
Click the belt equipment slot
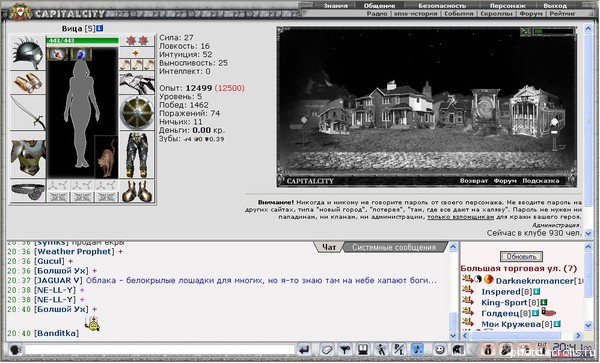(x=27, y=190)
